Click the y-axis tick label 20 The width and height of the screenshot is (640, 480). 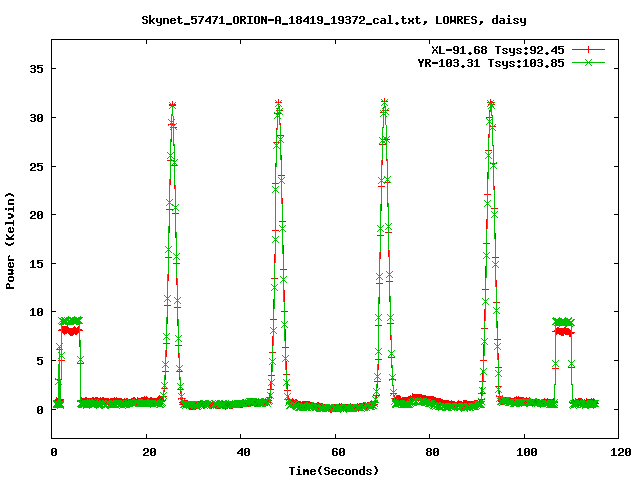pyautogui.click(x=36, y=215)
